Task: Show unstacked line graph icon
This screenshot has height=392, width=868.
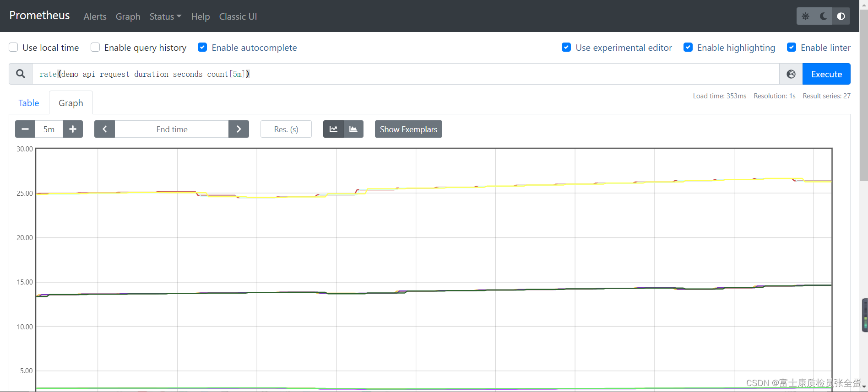Action: tap(333, 129)
